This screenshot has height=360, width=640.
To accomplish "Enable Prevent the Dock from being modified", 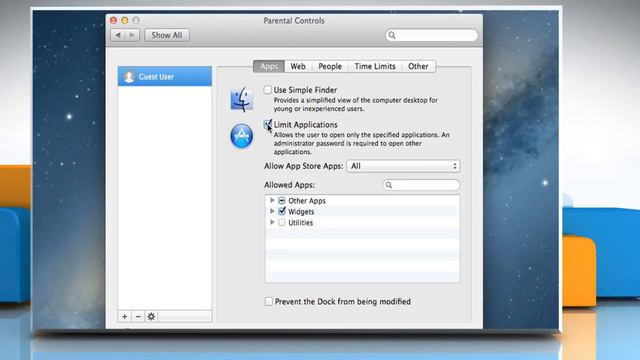I will click(x=269, y=301).
